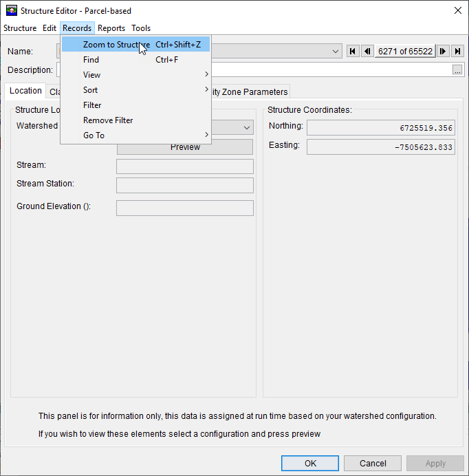Open the Tools menu
The width and height of the screenshot is (469, 476).
click(x=141, y=28)
